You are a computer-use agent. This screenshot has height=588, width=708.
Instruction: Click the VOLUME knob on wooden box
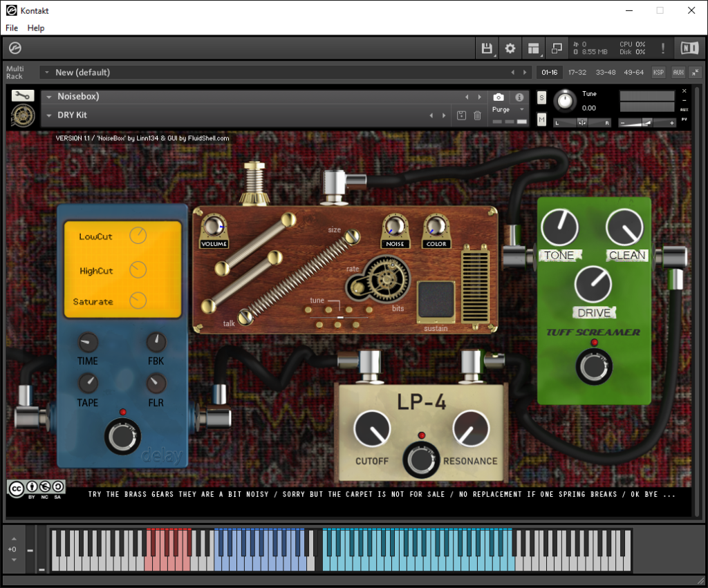click(214, 226)
